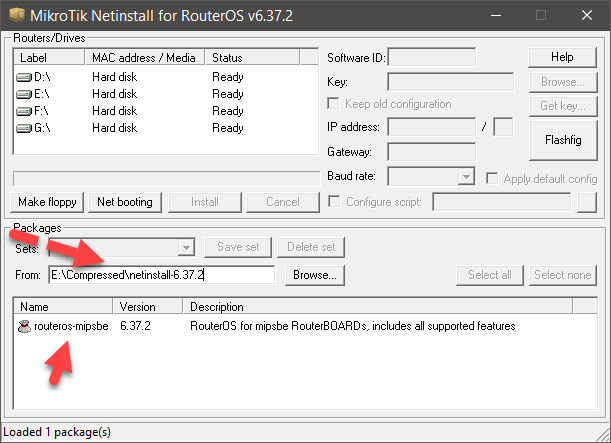Click the D:\ hard disk drive icon

click(23, 77)
